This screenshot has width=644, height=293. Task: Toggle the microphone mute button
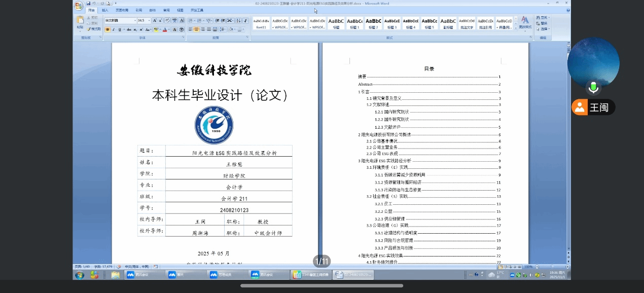593,88
